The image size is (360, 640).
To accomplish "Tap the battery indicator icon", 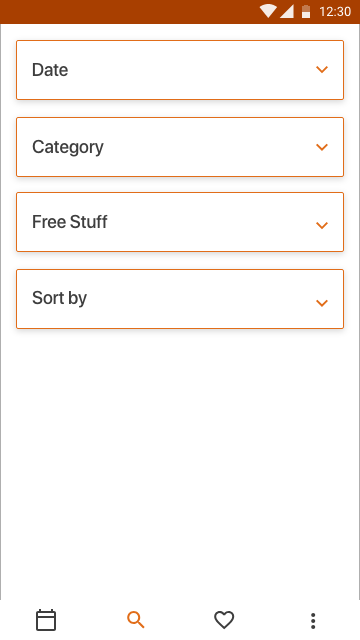I will [x=306, y=11].
